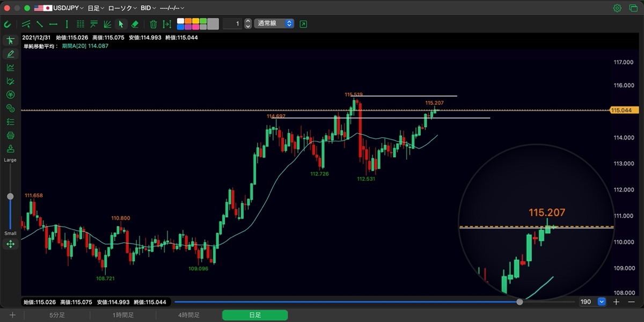Select the 日足 tab at bottom
Screen dimensions: 644x322
pyautogui.click(x=255, y=315)
